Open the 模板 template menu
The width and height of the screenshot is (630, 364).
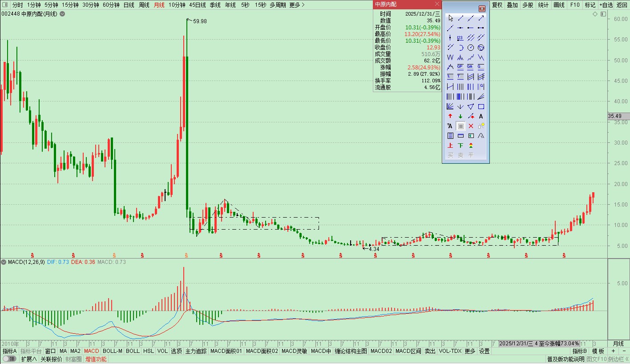pos(598,351)
